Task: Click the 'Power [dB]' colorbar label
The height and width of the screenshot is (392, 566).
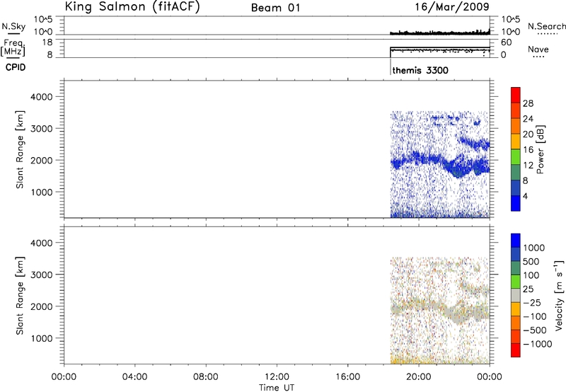Action: [540, 149]
